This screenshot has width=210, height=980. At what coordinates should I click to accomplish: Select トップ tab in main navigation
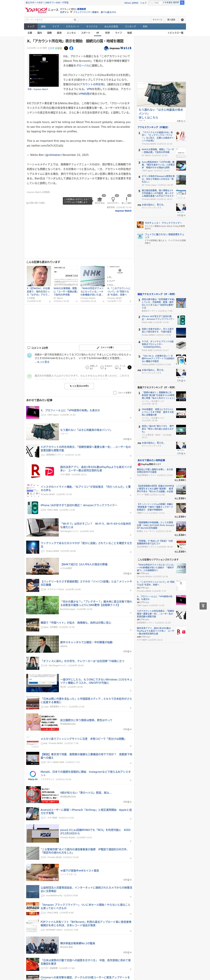31,26
